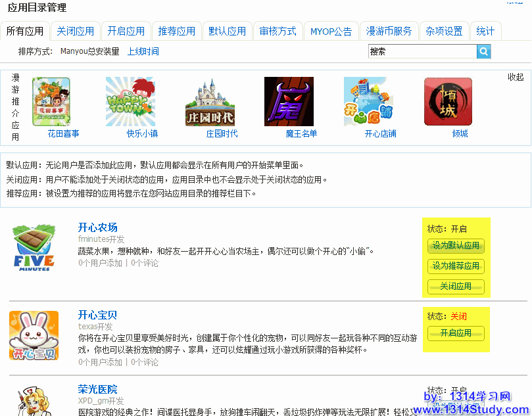
Task: Sort the list by 上线时间
Action: point(143,51)
